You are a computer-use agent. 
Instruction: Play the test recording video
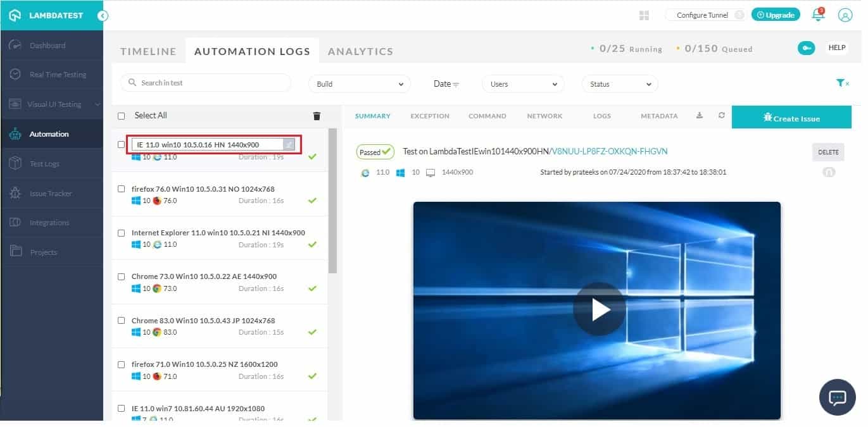(x=599, y=309)
